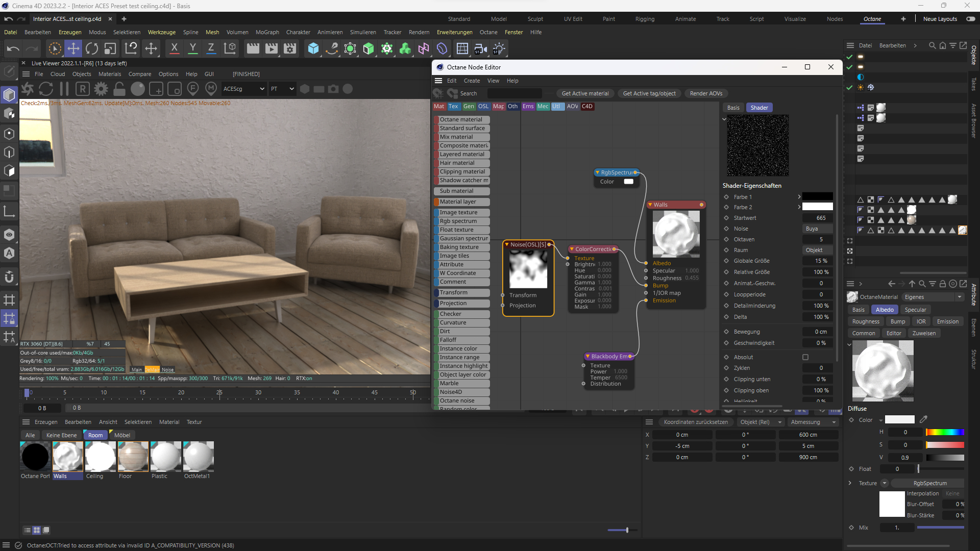Toggle Neue Layouts switch
The image size is (980, 551).
click(970, 19)
